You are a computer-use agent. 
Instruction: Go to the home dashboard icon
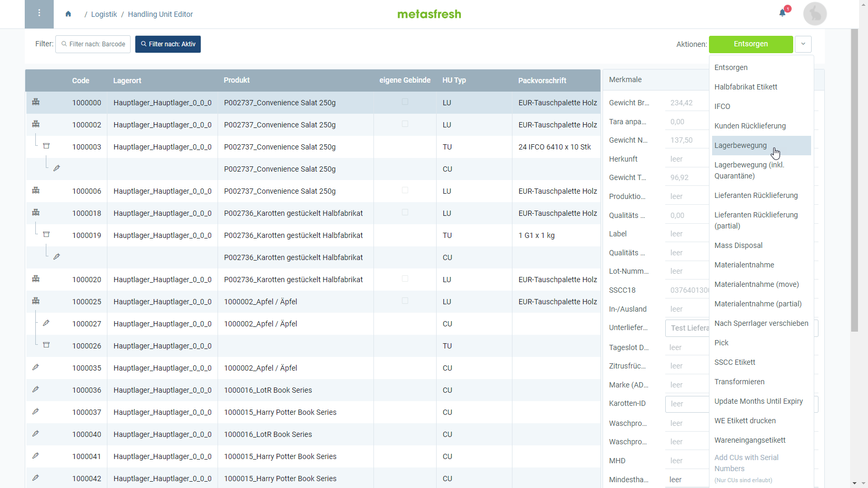click(x=68, y=14)
